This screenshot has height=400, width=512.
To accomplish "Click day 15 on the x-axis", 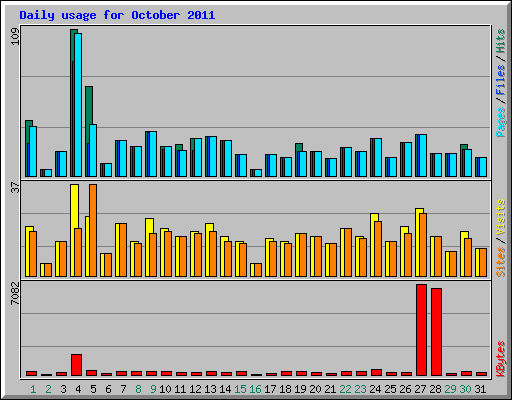I will click(x=240, y=389).
